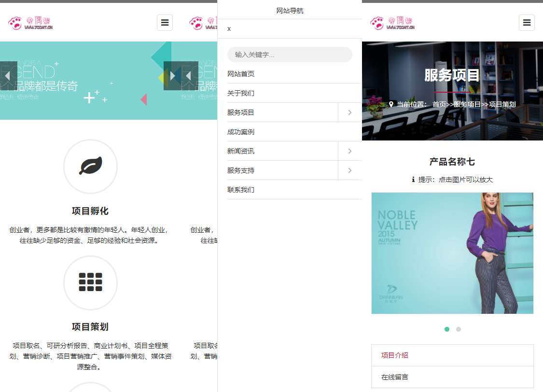
Task: Click the 服务项目 banner heading
Action: coord(452,75)
